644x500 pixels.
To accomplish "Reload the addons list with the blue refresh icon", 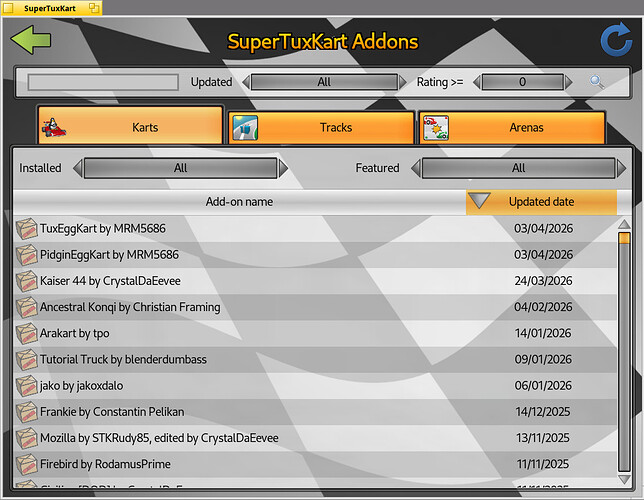I will coord(616,40).
